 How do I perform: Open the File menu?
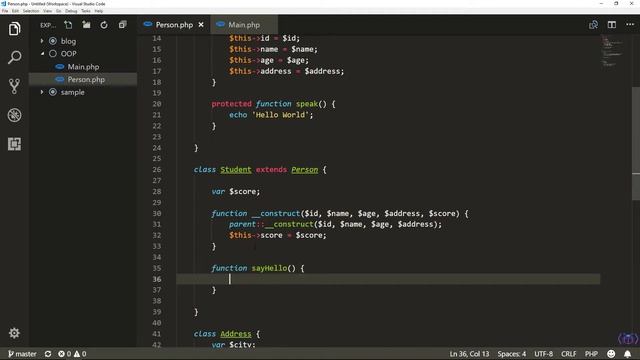click(x=5, y=11)
